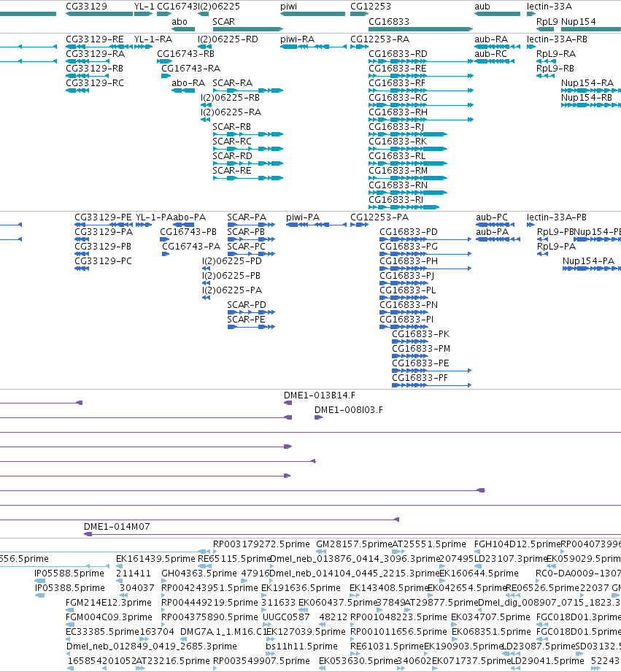
Task: Select EST GM28157.5prime label
Action: point(354,544)
